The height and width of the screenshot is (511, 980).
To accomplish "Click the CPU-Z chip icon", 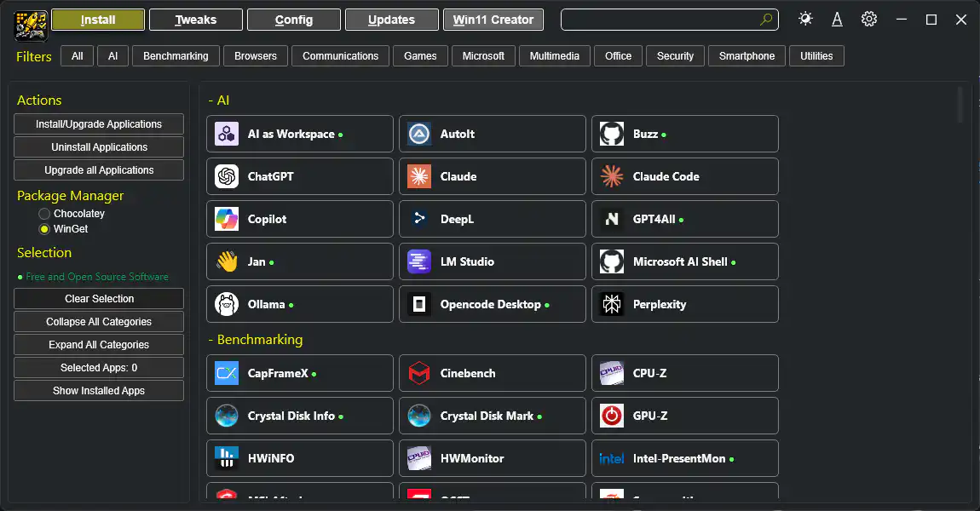I will tap(611, 373).
